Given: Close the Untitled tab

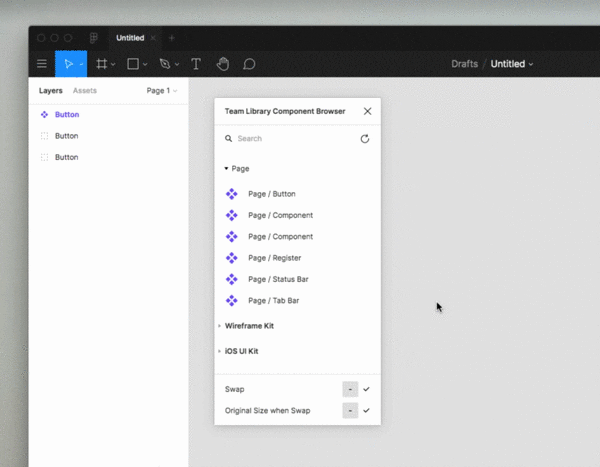Looking at the screenshot, I should (153, 38).
